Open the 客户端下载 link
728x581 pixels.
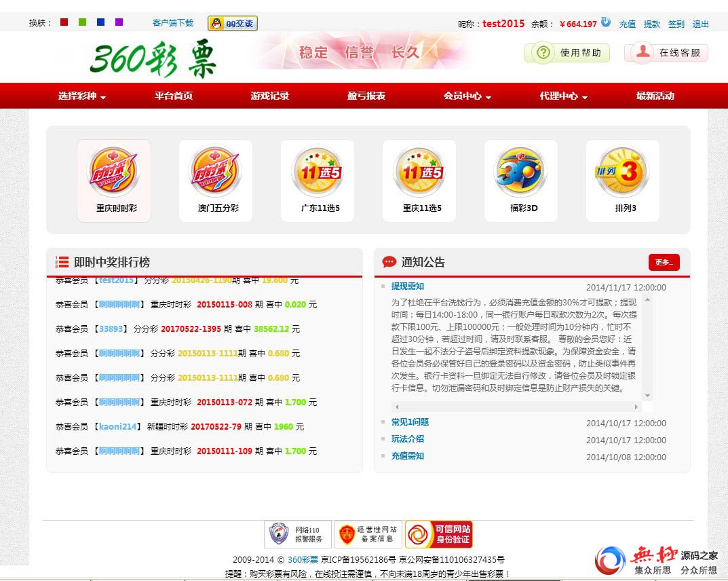coord(173,23)
